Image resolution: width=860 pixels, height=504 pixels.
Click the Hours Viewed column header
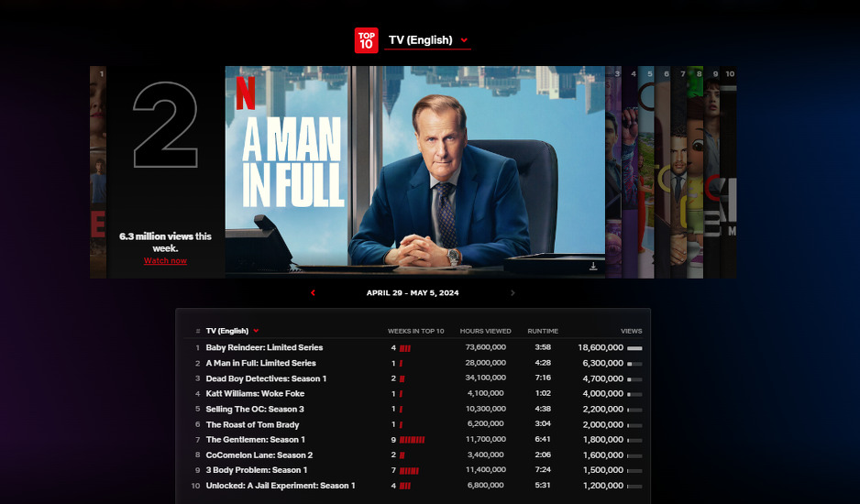point(485,331)
